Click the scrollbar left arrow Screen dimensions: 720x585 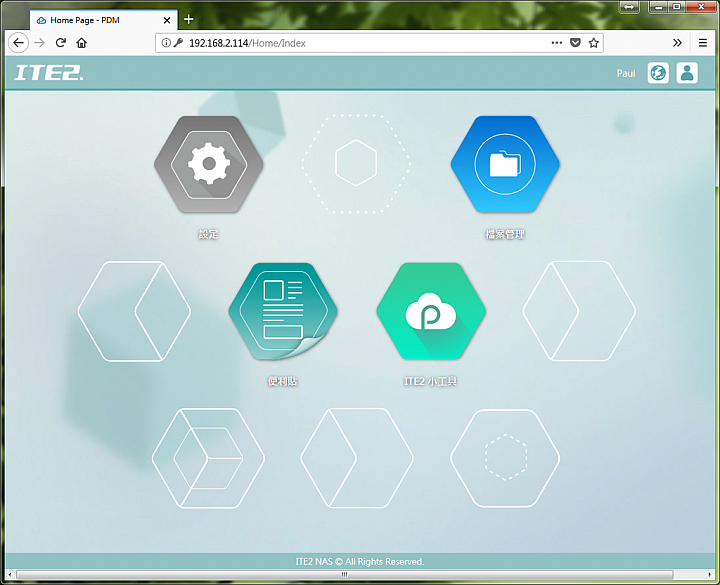pyautogui.click(x=10, y=574)
